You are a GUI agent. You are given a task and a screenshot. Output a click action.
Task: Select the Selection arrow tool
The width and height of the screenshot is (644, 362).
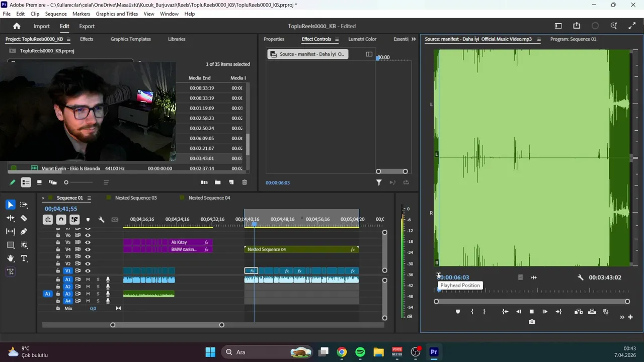(x=10, y=205)
